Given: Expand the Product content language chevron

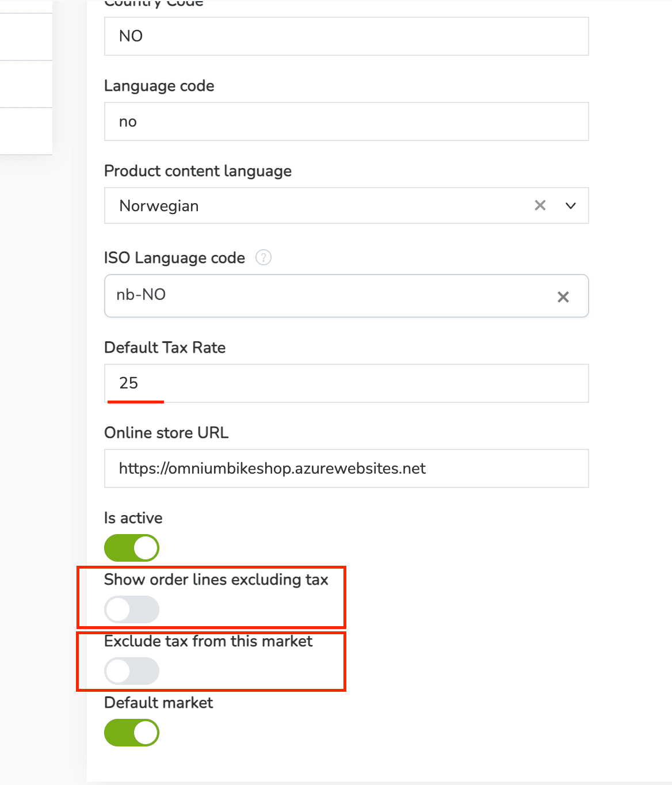Looking at the screenshot, I should [x=570, y=205].
